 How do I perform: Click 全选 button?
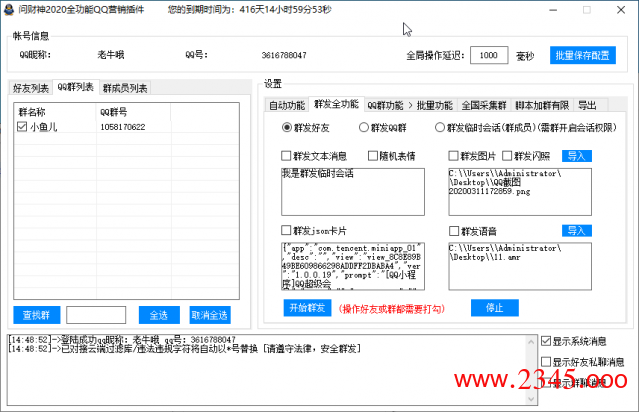point(159,315)
